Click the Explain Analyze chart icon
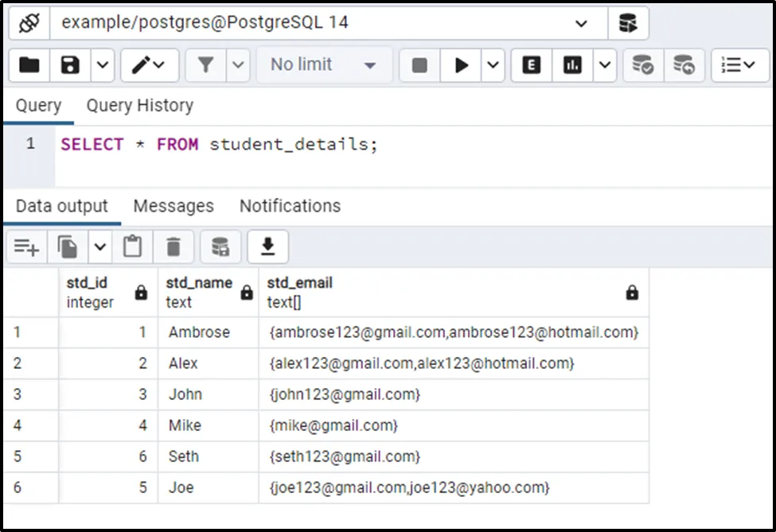776x532 pixels. (572, 65)
